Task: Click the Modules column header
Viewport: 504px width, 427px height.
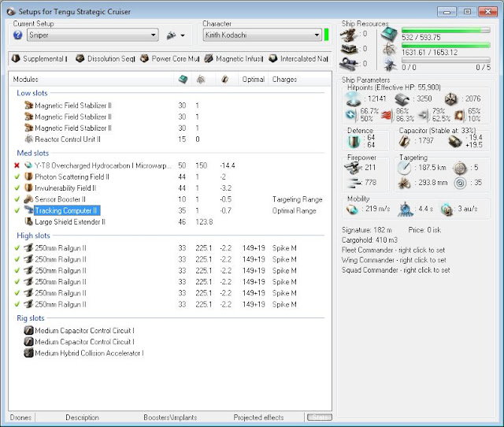Action: pyautogui.click(x=26, y=79)
